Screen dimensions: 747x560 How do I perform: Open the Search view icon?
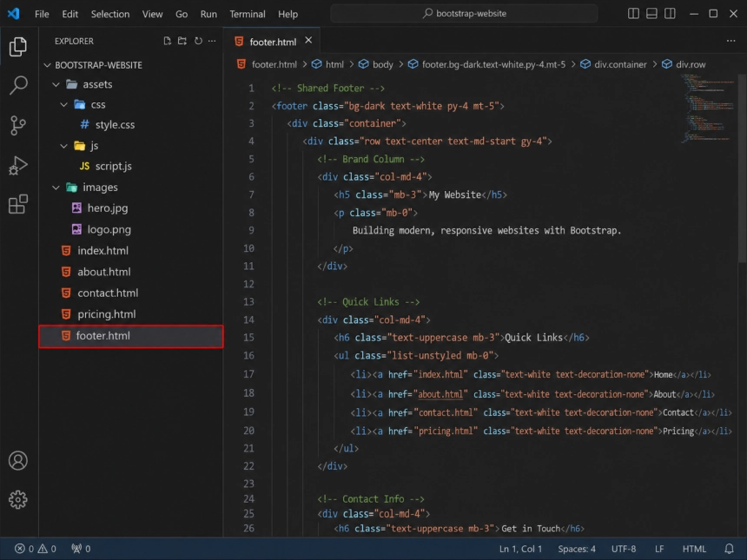18,86
